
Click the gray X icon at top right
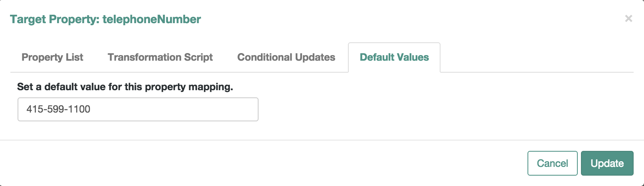[x=628, y=18]
